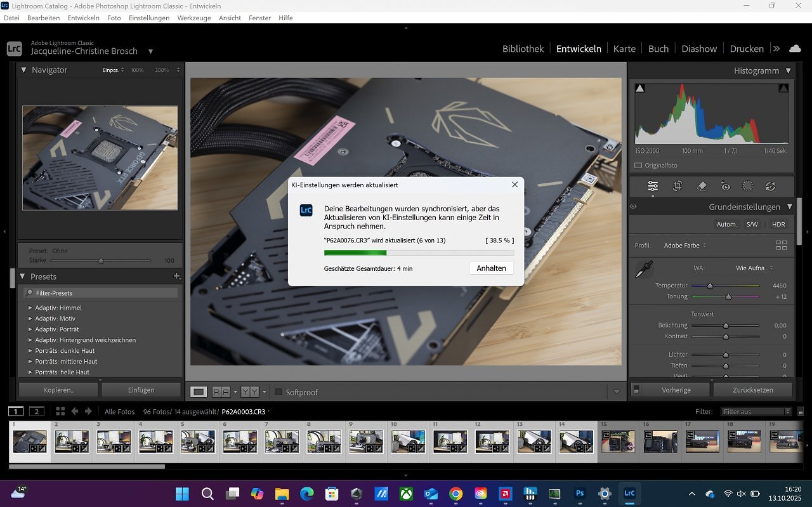812x507 pixels.
Task: Expand the Porträts: dunkle Haut preset group
Action: pyautogui.click(x=30, y=350)
